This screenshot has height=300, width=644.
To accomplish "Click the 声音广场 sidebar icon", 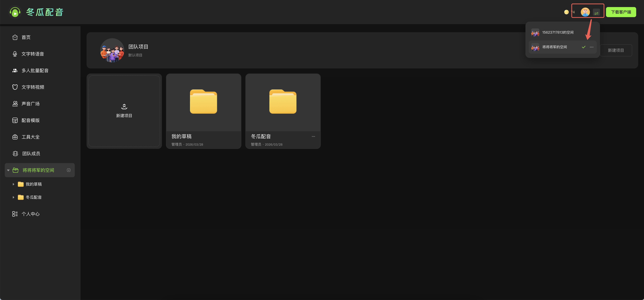I will [x=15, y=104].
